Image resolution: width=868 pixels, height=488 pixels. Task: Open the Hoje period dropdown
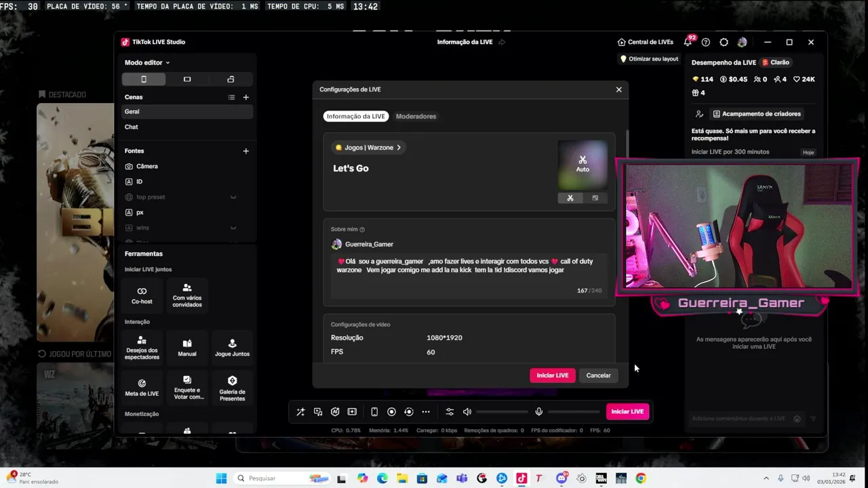808,152
